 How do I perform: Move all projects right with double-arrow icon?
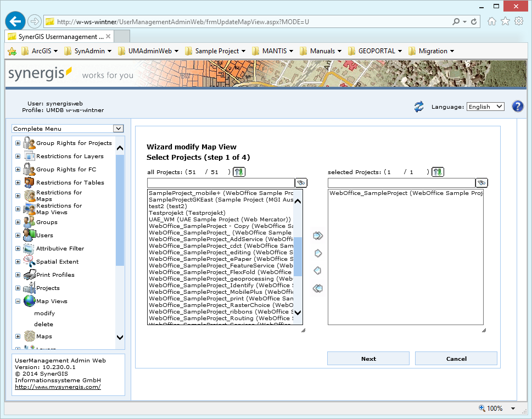tap(317, 235)
